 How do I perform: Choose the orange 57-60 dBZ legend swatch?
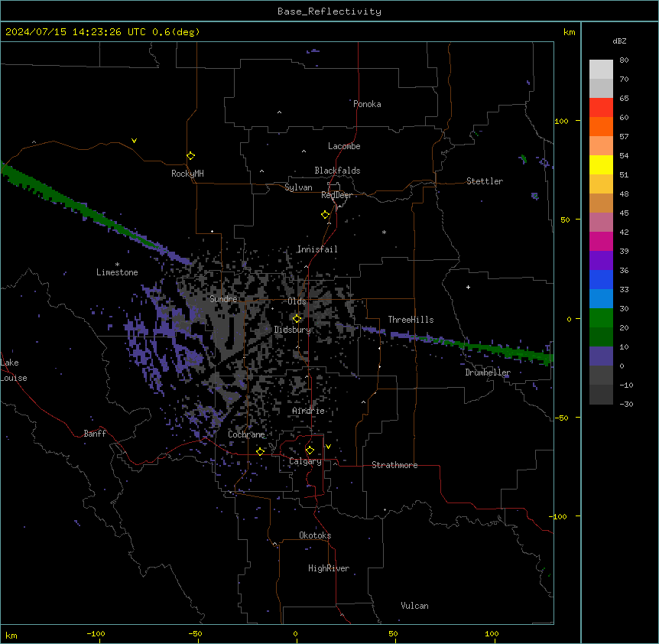point(601,126)
